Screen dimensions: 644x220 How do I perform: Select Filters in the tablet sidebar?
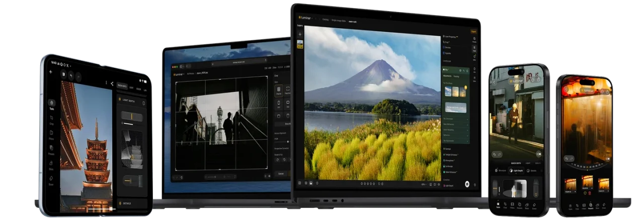pos(51,135)
